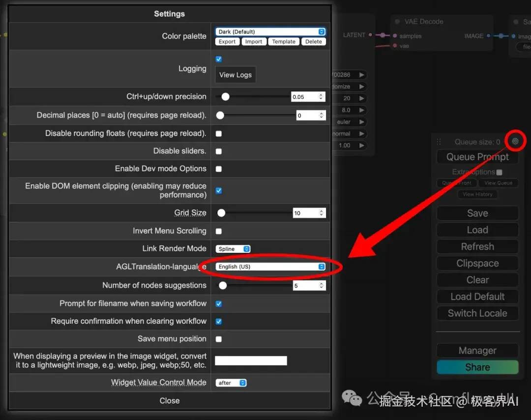Click the preview image format input field
This screenshot has height=420, width=531.
tap(251, 360)
